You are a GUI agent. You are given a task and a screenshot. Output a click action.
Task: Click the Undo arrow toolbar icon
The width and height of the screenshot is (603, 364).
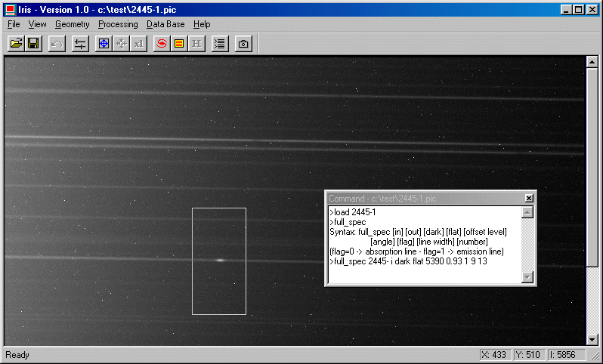point(57,44)
